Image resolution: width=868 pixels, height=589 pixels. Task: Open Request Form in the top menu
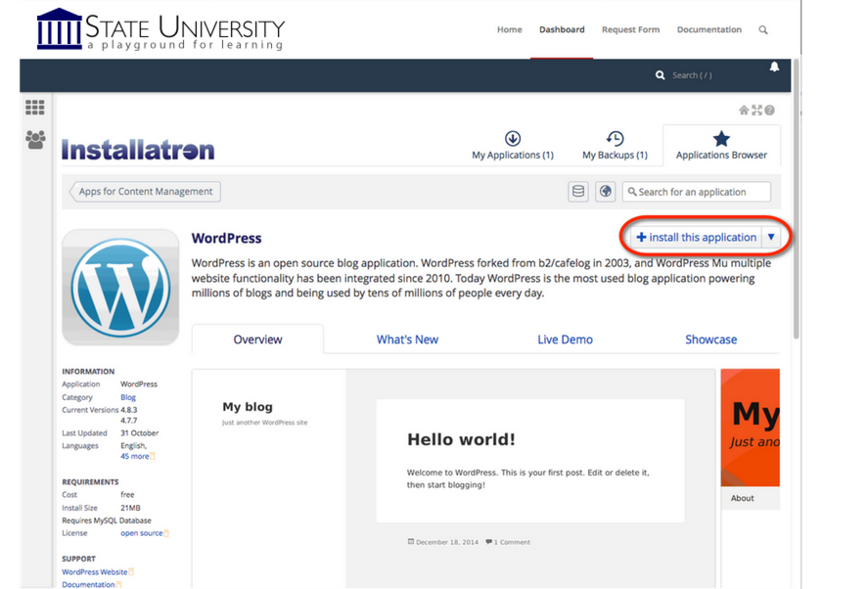[x=630, y=29]
